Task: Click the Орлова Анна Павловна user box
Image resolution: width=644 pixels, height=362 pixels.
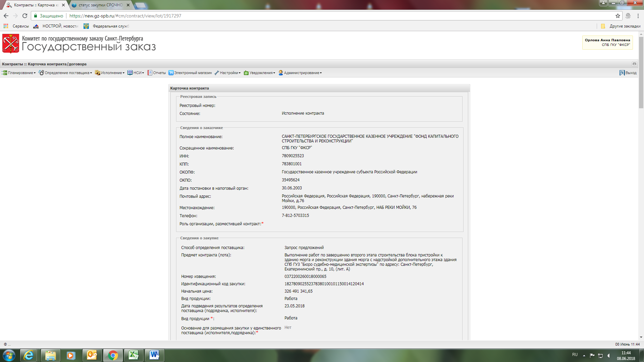Action: pyautogui.click(x=607, y=43)
